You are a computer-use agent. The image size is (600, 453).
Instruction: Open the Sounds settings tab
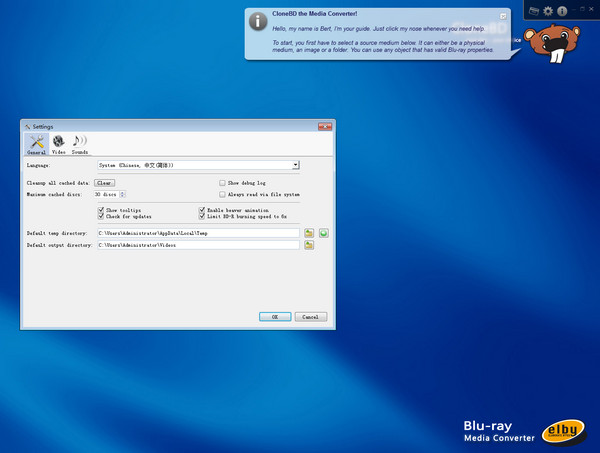click(80, 144)
